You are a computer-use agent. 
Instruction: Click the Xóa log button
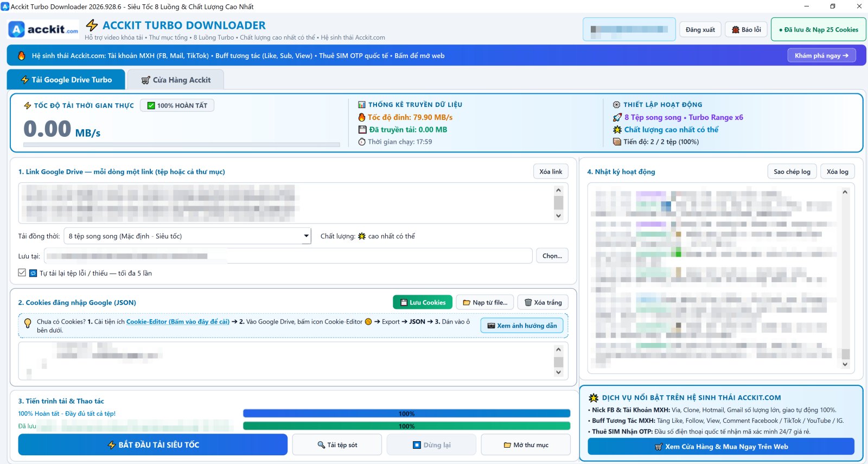(837, 171)
